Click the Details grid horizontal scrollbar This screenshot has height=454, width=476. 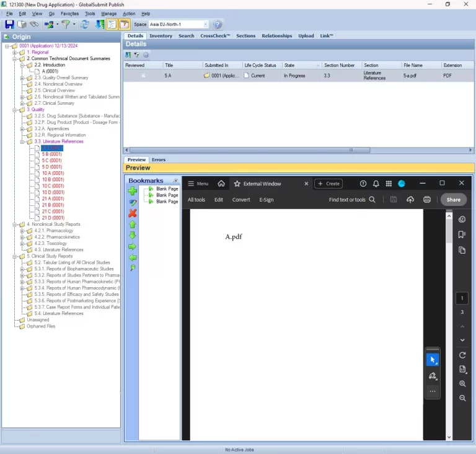[297, 150]
